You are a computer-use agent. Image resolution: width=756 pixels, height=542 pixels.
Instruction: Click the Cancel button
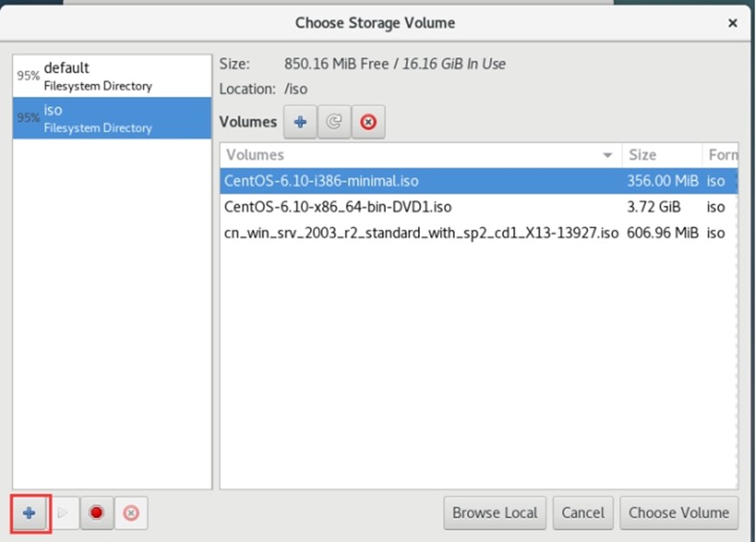(583, 513)
